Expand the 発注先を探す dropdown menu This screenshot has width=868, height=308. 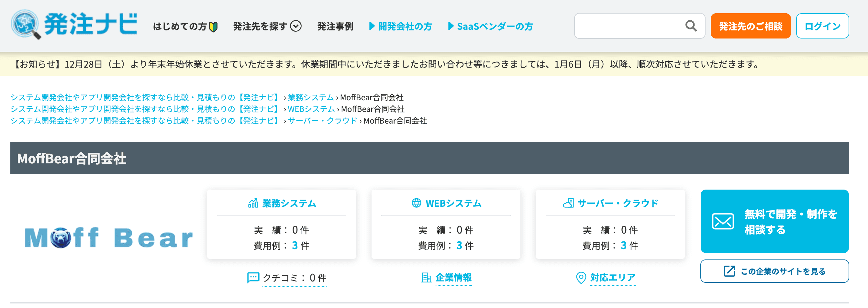267,26
